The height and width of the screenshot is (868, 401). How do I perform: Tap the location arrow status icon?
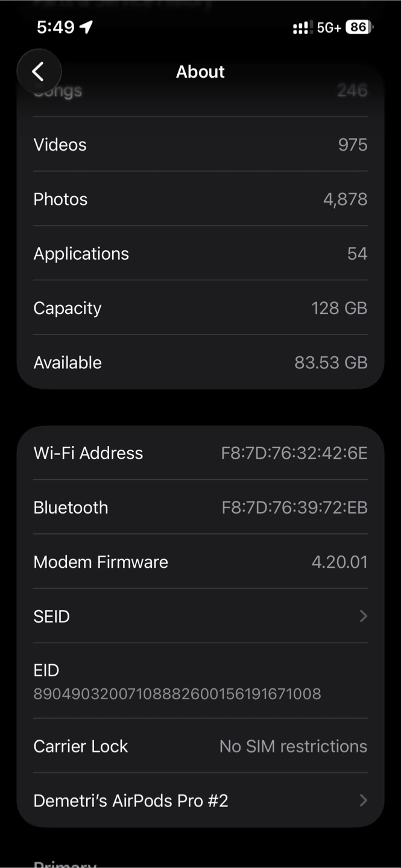(x=87, y=27)
